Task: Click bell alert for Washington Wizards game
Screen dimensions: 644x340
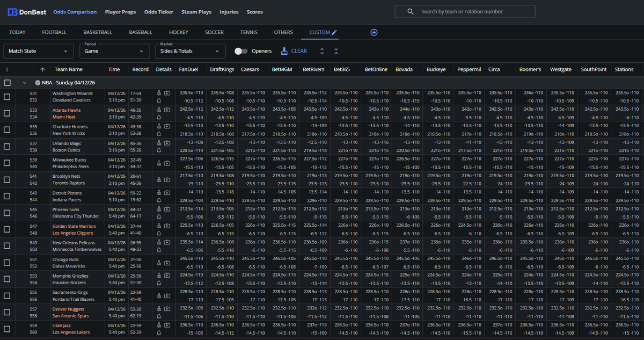Action: (x=159, y=100)
